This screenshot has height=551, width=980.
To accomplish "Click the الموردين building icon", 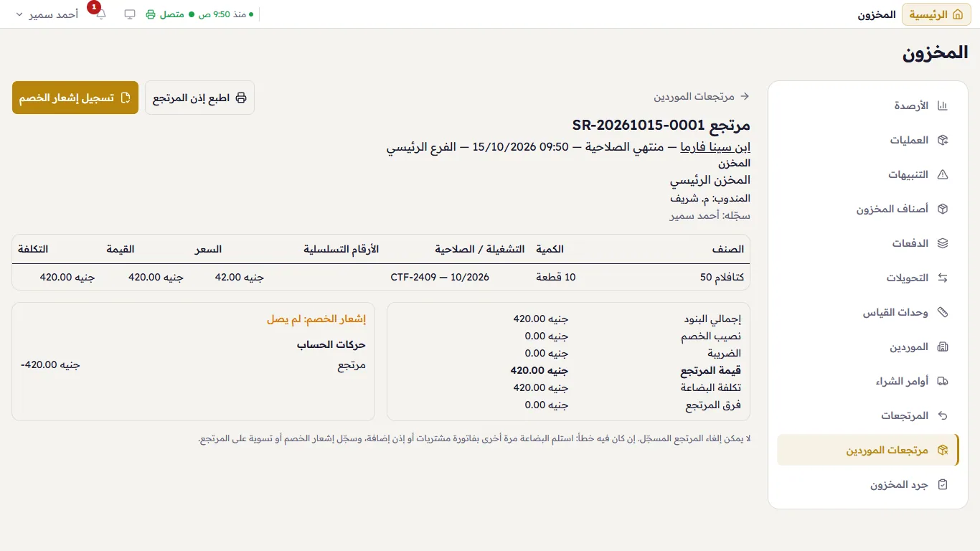I will [943, 347].
